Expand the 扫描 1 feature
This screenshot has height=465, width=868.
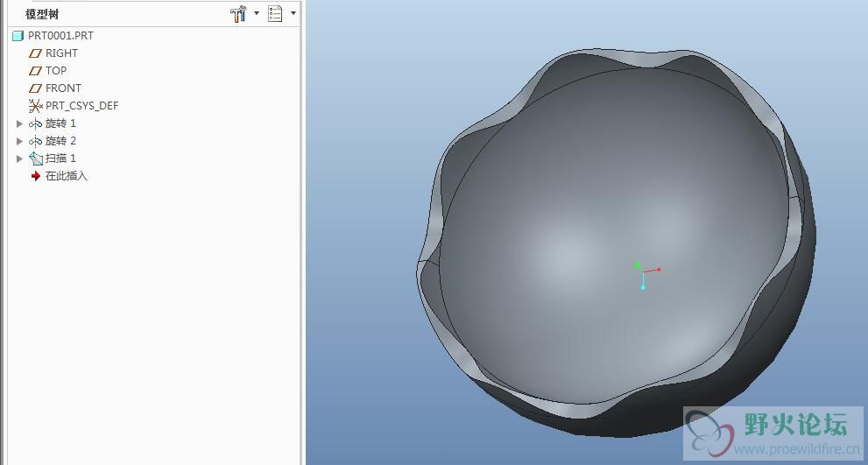tap(20, 159)
